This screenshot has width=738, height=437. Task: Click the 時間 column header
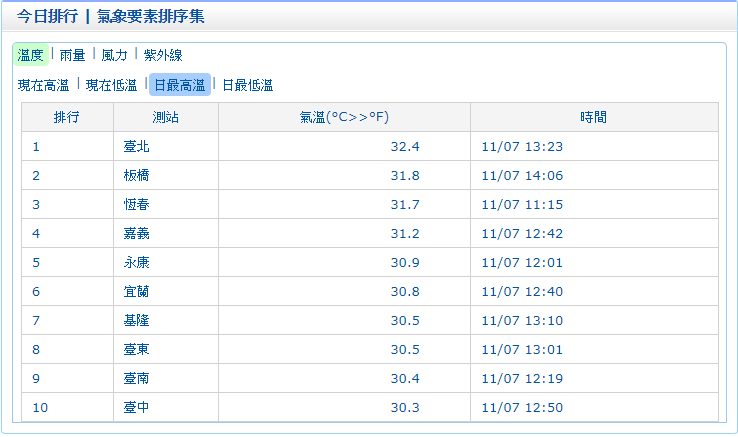coord(594,117)
